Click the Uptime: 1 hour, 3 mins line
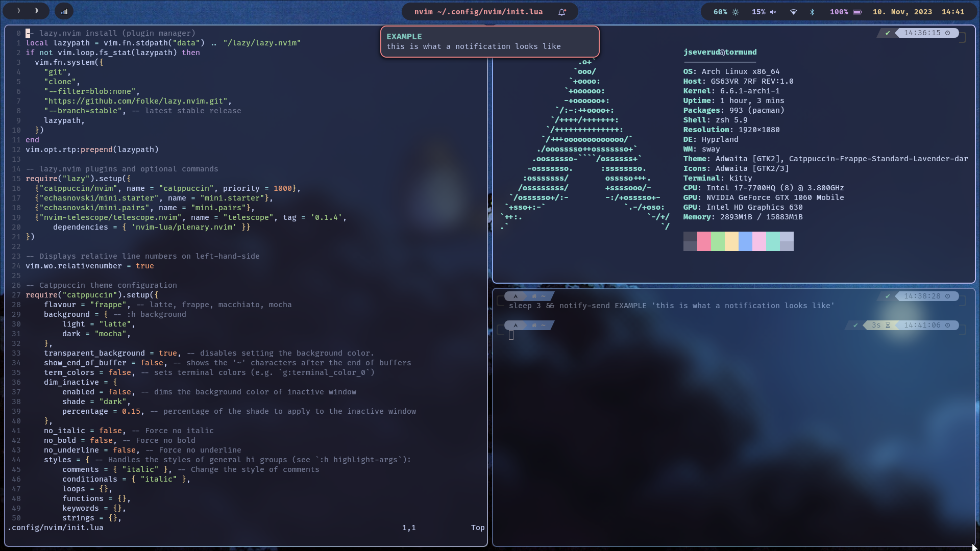The width and height of the screenshot is (980, 551). tap(733, 101)
